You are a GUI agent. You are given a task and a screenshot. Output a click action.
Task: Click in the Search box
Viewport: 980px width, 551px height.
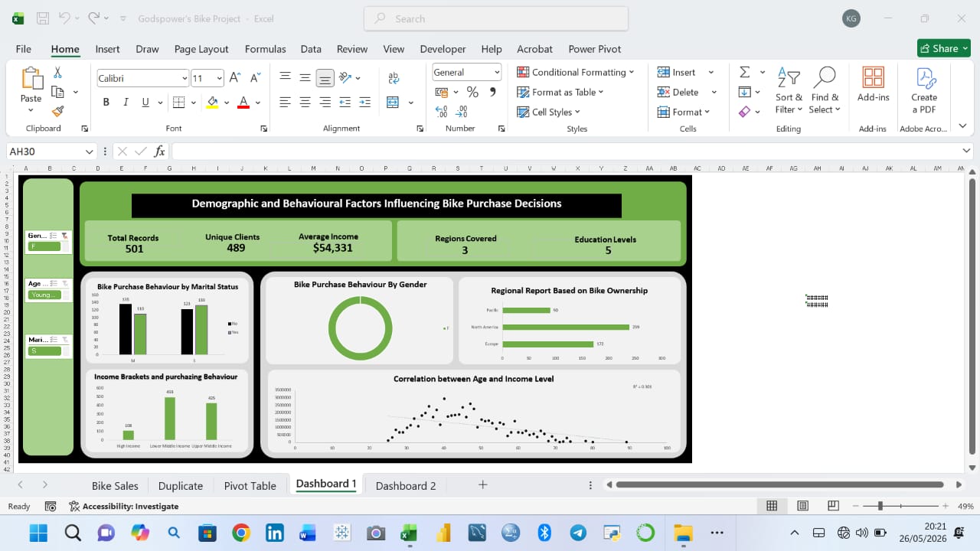click(496, 18)
